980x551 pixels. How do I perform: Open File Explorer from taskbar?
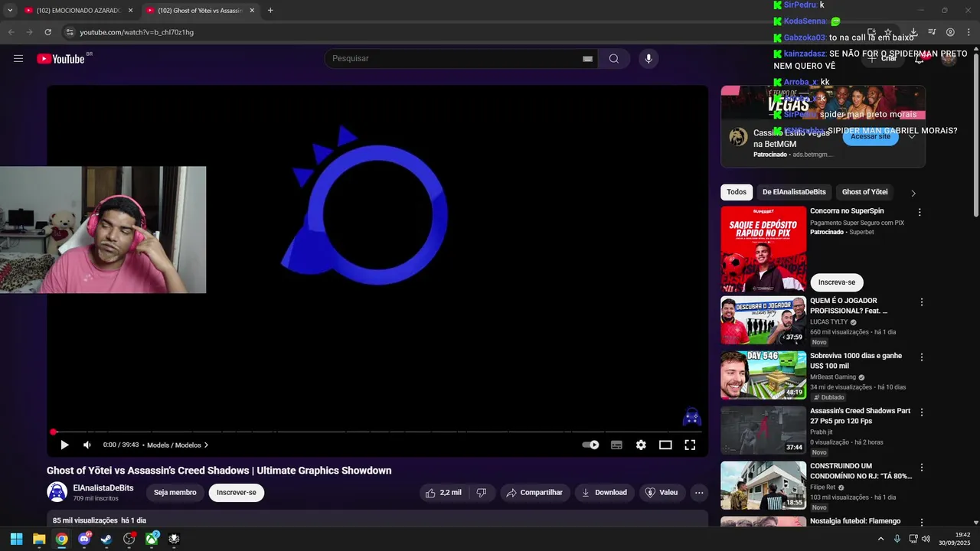(x=39, y=539)
